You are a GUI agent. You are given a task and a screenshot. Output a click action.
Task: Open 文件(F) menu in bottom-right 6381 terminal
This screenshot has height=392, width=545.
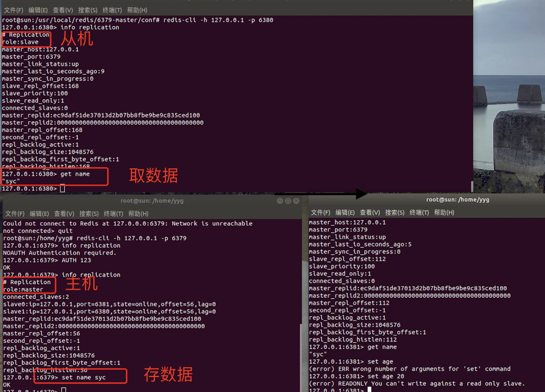pyautogui.click(x=320, y=212)
